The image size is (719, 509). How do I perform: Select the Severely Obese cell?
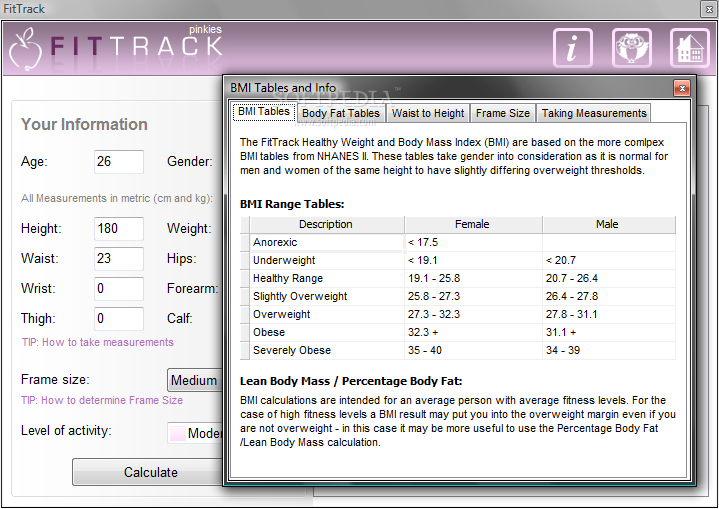pyautogui.click(x=327, y=350)
